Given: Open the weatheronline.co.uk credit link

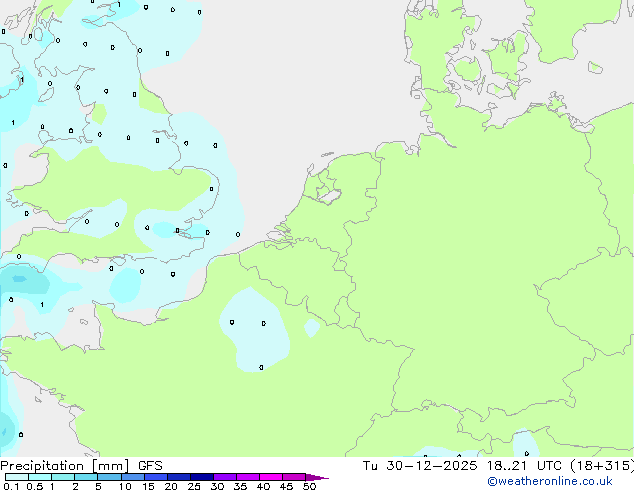Looking at the screenshot, I should pos(550,481).
